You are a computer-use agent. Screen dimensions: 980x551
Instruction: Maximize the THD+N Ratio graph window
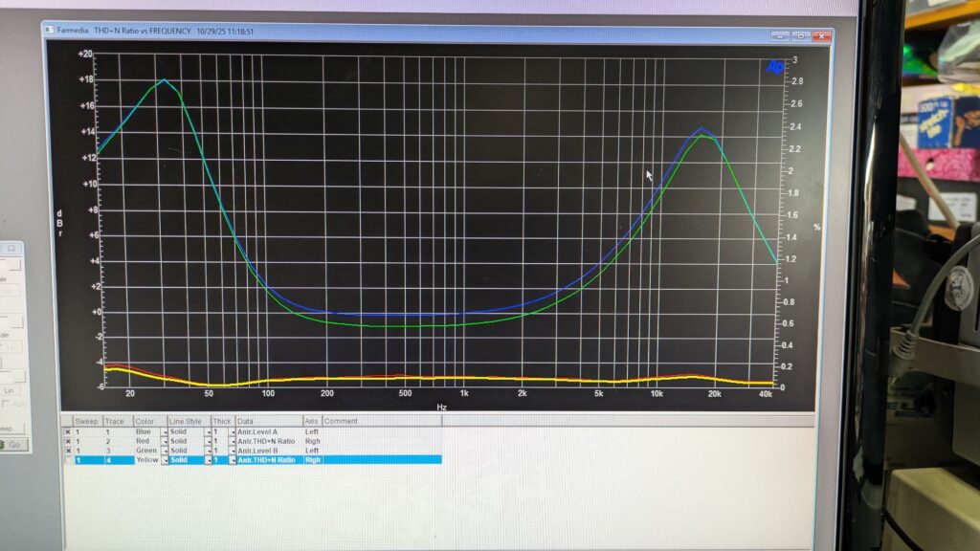pyautogui.click(x=801, y=35)
